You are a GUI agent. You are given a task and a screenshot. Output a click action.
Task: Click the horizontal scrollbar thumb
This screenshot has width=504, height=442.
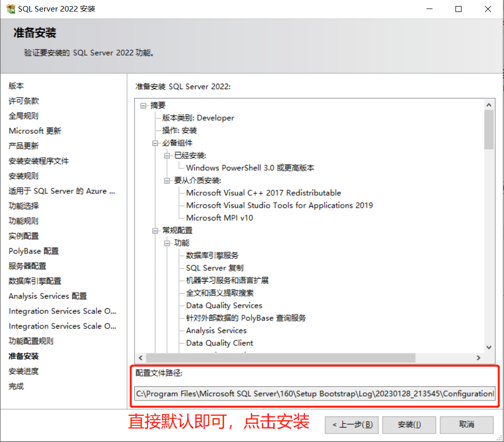tap(280, 358)
